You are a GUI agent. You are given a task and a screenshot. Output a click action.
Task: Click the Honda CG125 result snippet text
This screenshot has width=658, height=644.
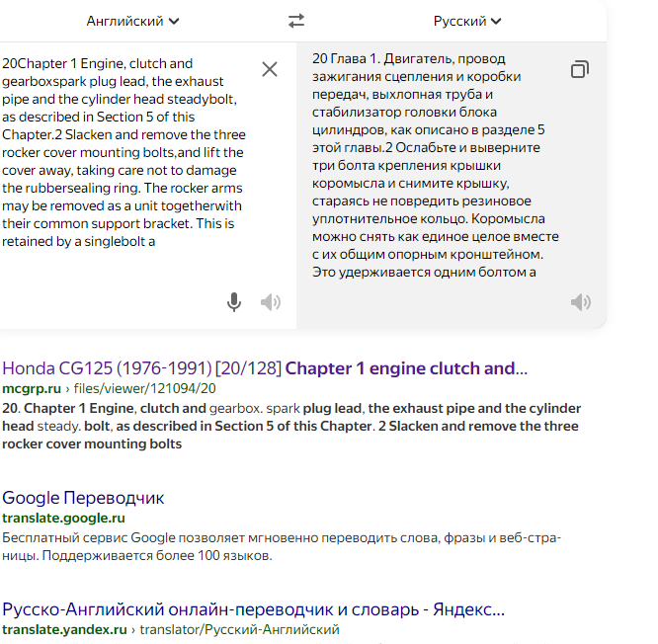coord(291,426)
